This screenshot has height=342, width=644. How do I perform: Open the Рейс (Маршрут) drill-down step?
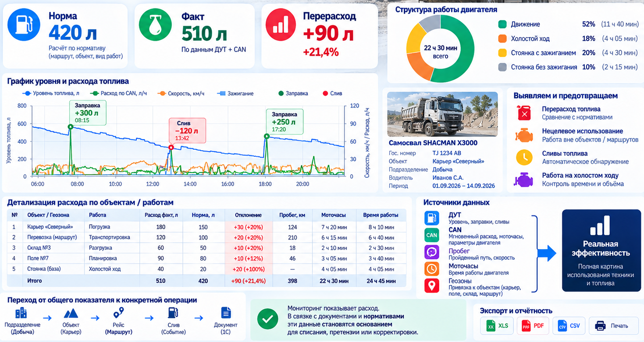(118, 321)
